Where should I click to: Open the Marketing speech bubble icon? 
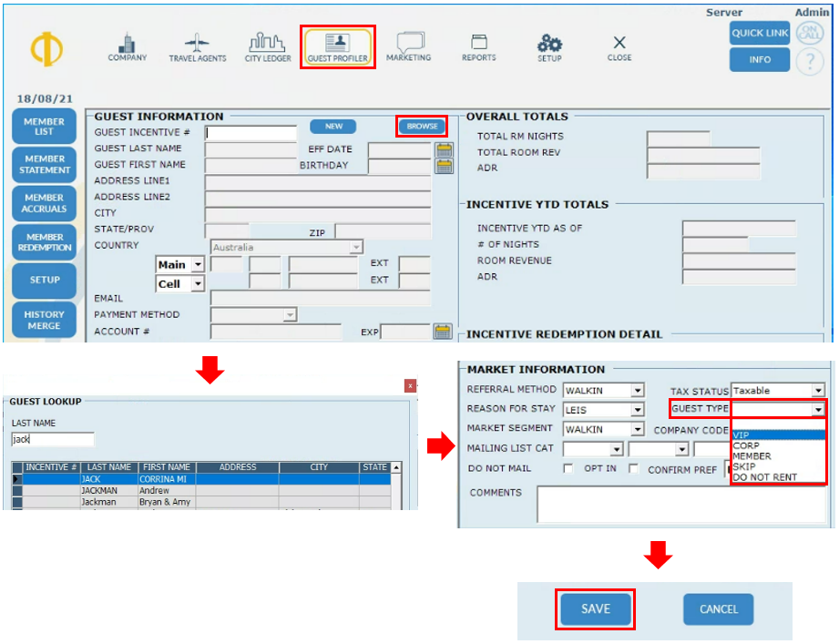click(x=408, y=46)
